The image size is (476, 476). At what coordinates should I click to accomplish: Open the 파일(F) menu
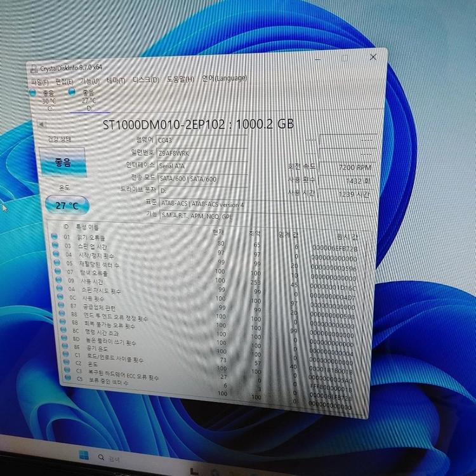point(40,83)
